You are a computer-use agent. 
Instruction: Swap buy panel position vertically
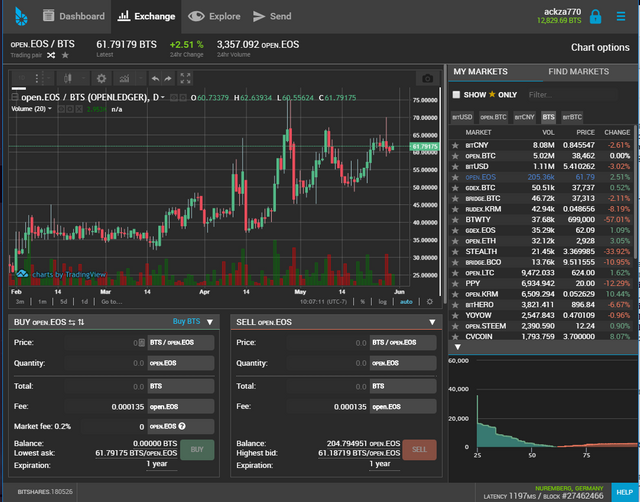click(x=81, y=322)
